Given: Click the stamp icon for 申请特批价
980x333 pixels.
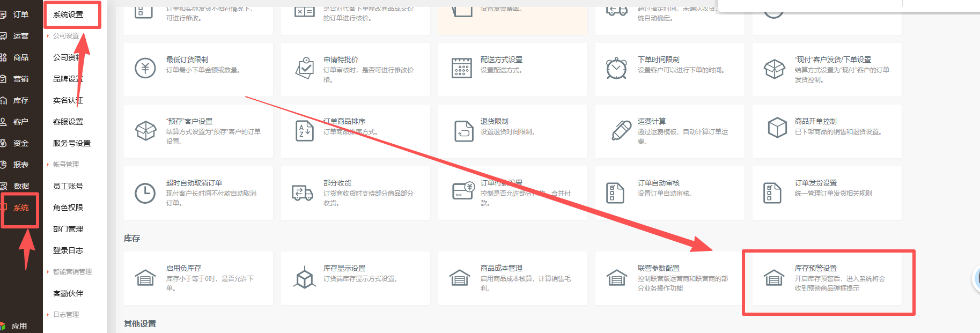Looking at the screenshot, I should [305, 68].
